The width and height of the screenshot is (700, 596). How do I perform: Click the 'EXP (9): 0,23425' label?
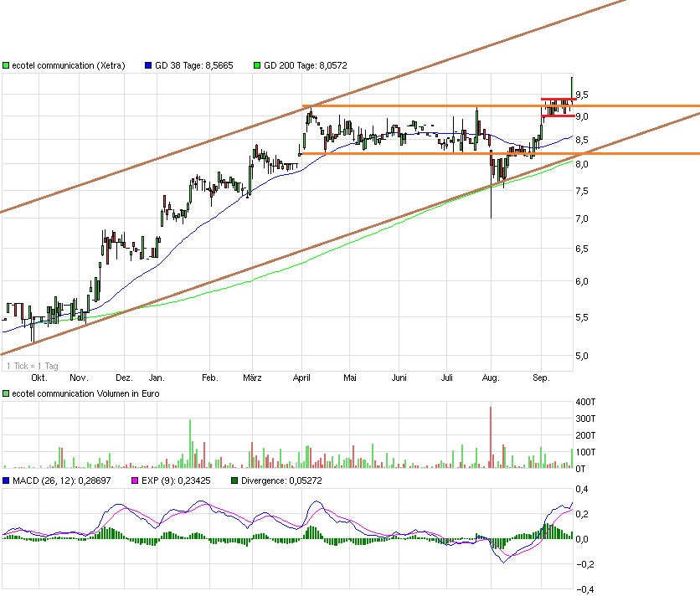(x=176, y=480)
